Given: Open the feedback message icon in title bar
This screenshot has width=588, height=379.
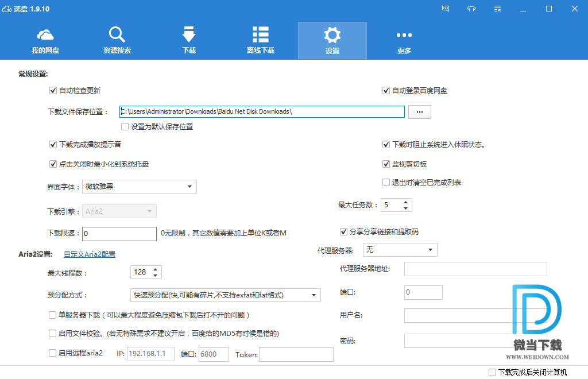Looking at the screenshot, I should tap(446, 9).
